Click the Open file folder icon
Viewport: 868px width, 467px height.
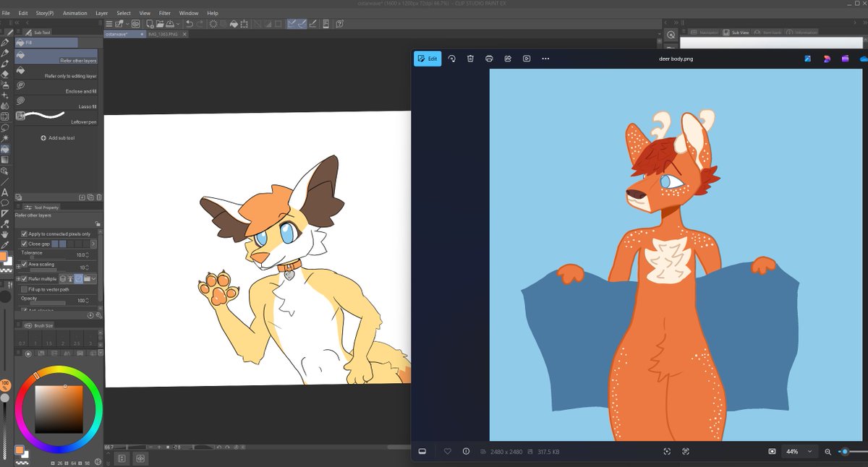pyautogui.click(x=160, y=23)
